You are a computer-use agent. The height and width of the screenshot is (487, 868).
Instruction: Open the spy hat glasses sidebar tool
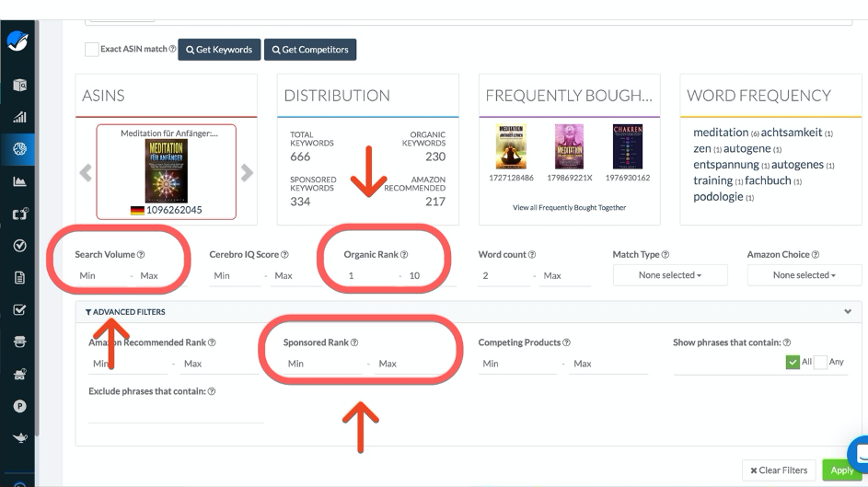pyautogui.click(x=19, y=342)
